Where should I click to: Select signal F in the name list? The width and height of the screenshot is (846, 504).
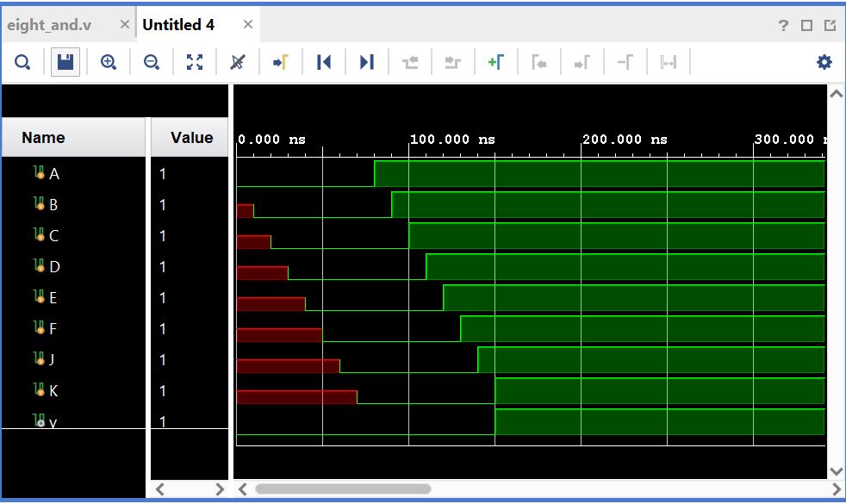(x=53, y=329)
